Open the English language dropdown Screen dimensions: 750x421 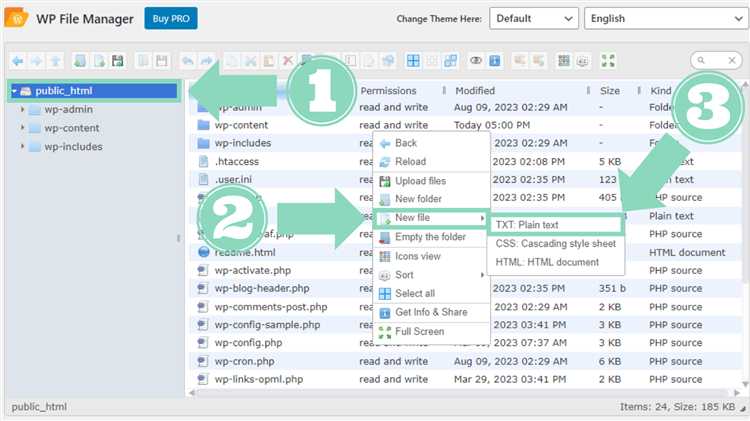tap(666, 19)
